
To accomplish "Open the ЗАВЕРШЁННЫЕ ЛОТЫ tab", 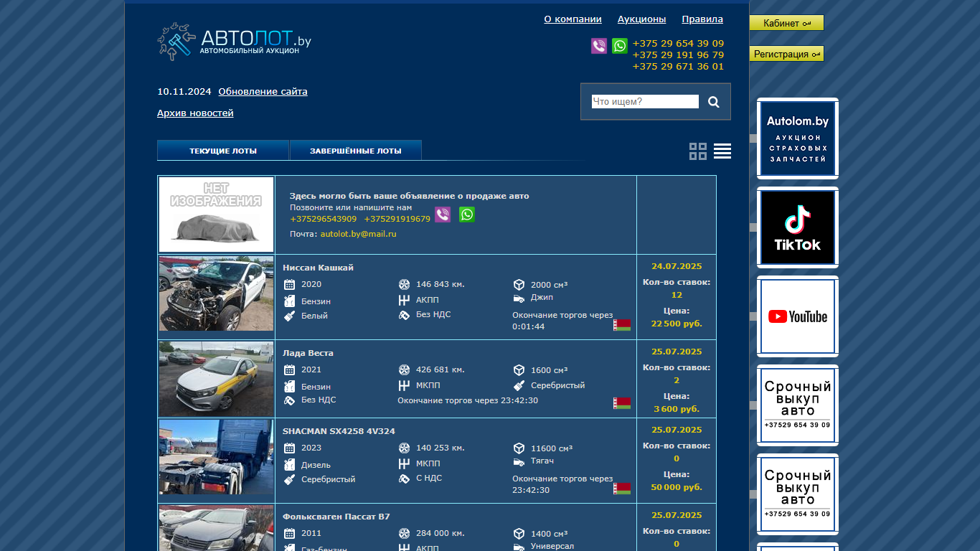I will [x=356, y=151].
